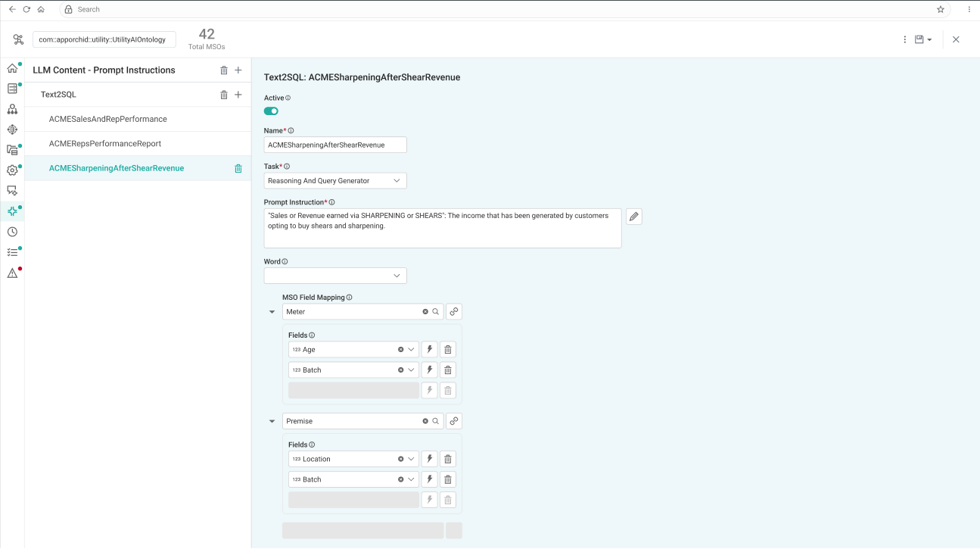Click the link icon next to Meter

454,311
